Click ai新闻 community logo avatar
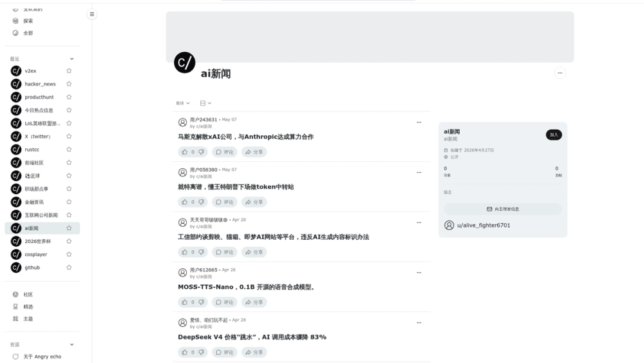 click(x=184, y=63)
